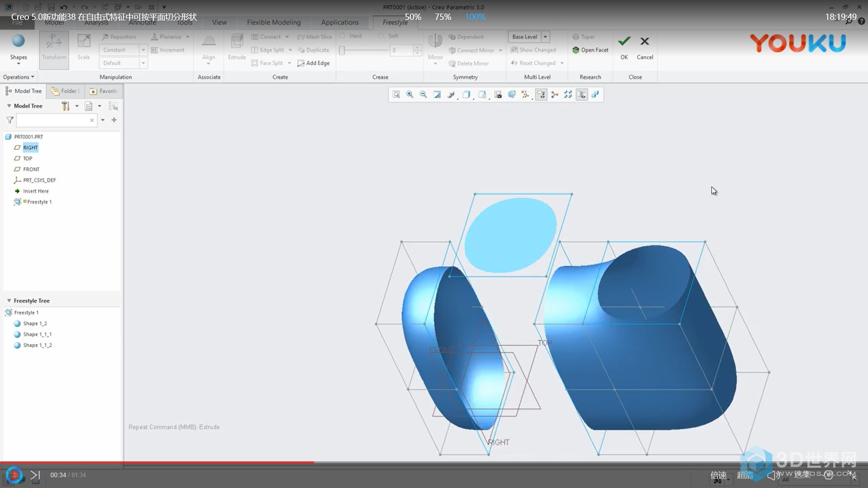Add a tree filter with plus icon
This screenshot has width=868, height=488.
(x=114, y=120)
